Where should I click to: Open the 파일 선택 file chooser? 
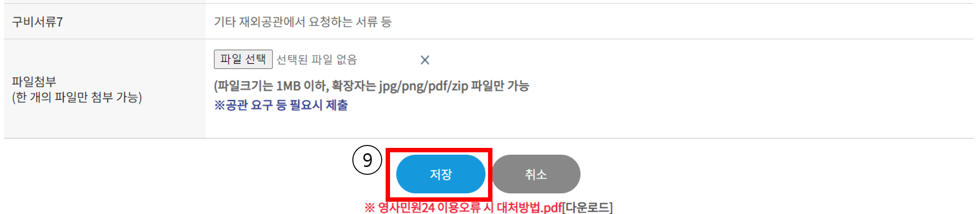243,59
